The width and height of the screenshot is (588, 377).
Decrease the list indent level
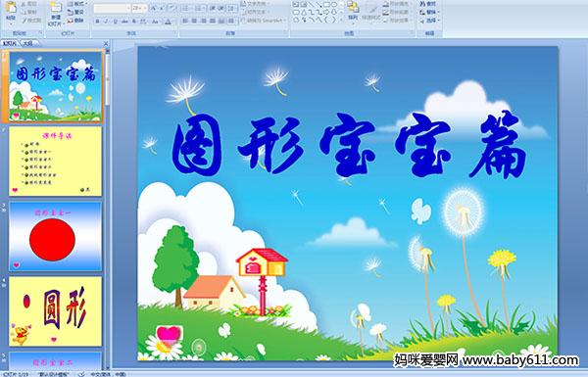[213, 8]
